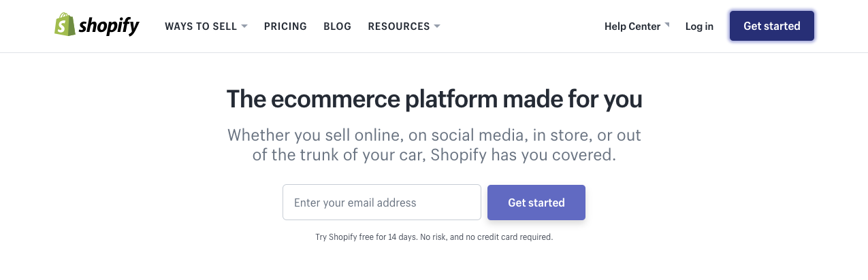The image size is (868, 280).
Task: Click the "ecommerce platform made for you" headline
Action: click(x=434, y=99)
